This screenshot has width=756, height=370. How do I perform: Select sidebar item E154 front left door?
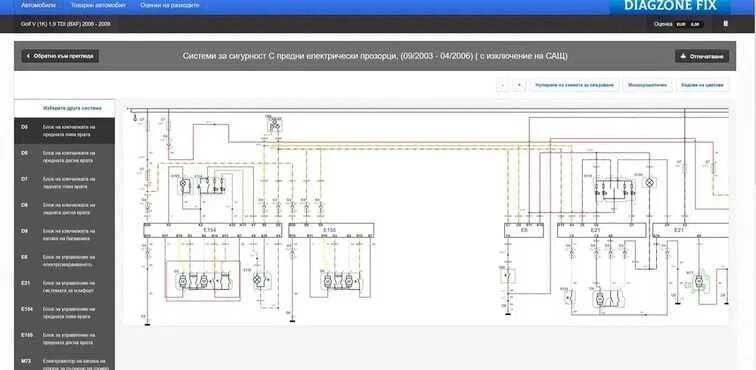pos(65,313)
